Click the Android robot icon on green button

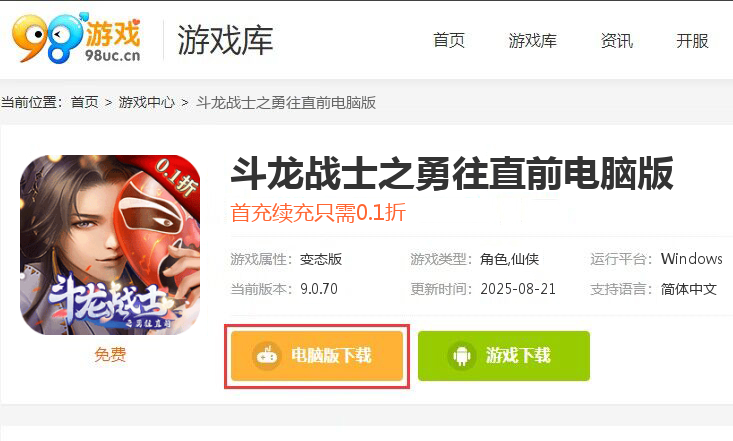point(462,356)
